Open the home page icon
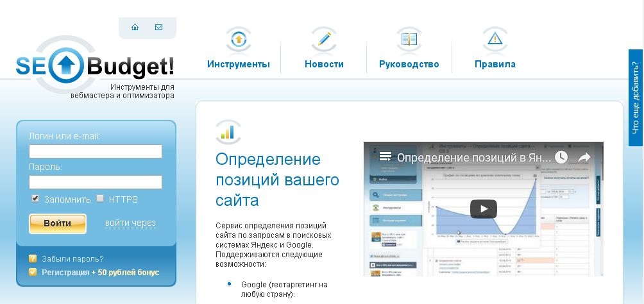Viewport: 644px width, 304px height. pos(135,28)
